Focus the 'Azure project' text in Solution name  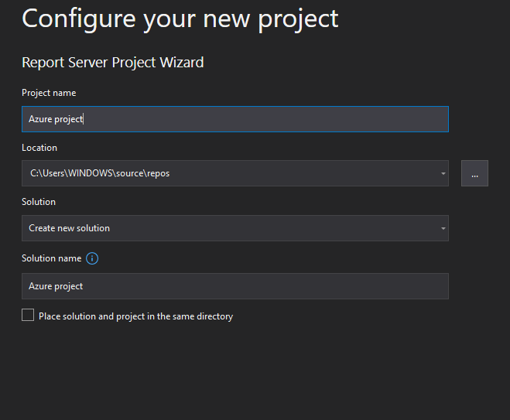coord(56,286)
